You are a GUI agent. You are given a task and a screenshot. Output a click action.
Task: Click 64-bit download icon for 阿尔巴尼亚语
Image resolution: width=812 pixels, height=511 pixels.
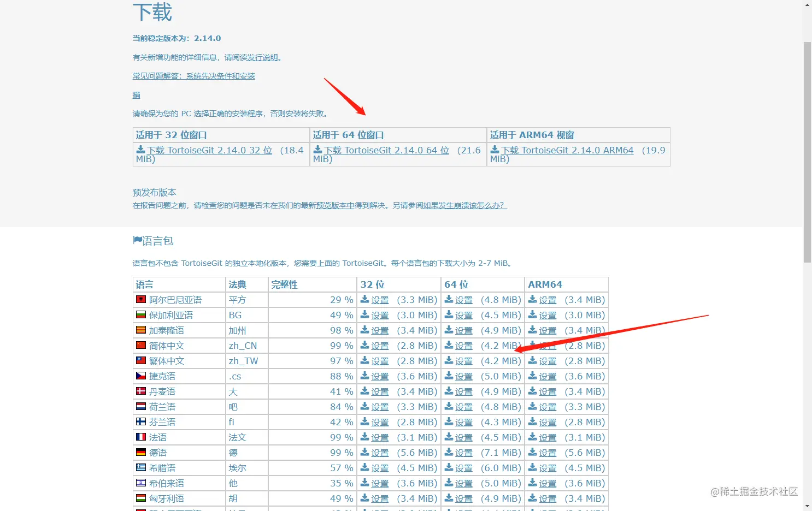coord(449,299)
